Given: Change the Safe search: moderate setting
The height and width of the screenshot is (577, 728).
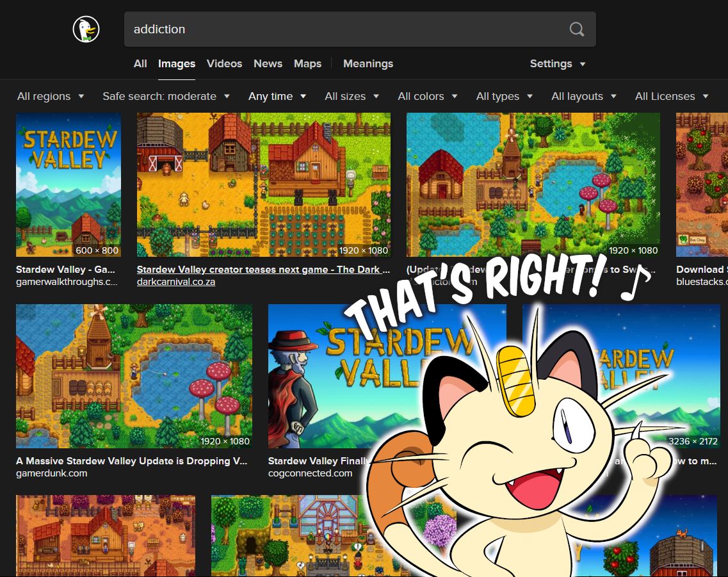Looking at the screenshot, I should 166,96.
